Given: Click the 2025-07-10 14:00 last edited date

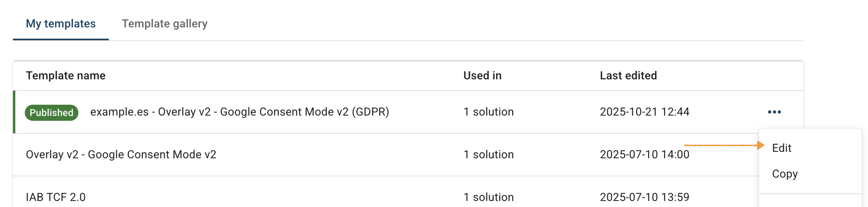Looking at the screenshot, I should pyautogui.click(x=644, y=155).
